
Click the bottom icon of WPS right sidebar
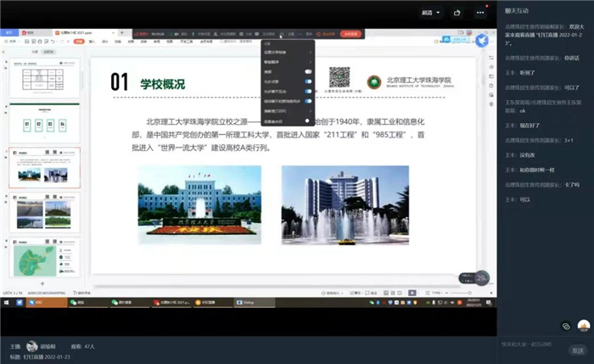(491, 104)
